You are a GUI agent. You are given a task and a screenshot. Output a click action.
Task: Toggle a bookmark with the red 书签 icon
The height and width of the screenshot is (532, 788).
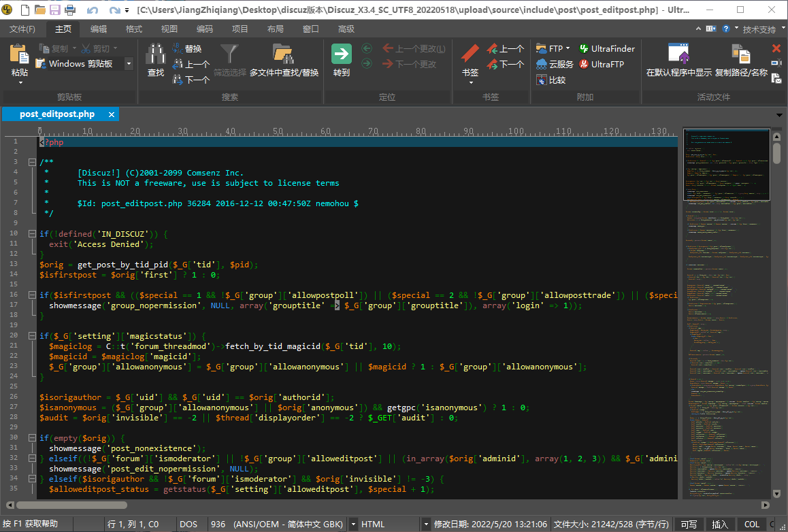(x=470, y=54)
